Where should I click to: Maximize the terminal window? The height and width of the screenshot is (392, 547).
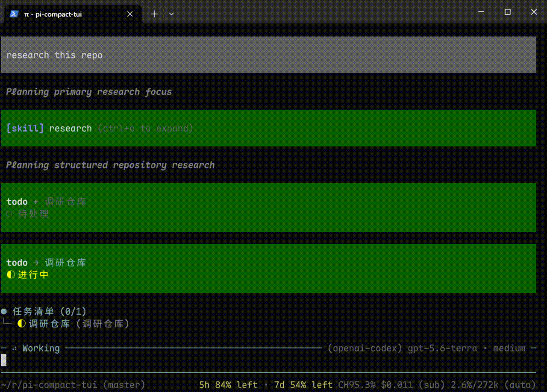tap(508, 12)
